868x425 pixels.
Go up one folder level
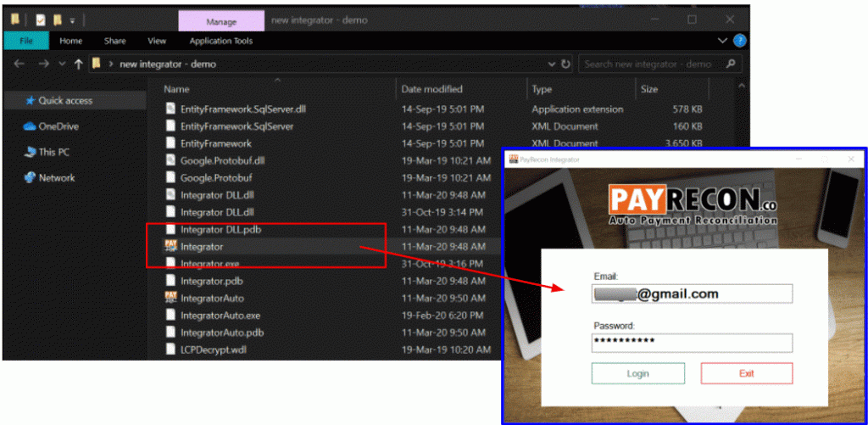coord(78,64)
